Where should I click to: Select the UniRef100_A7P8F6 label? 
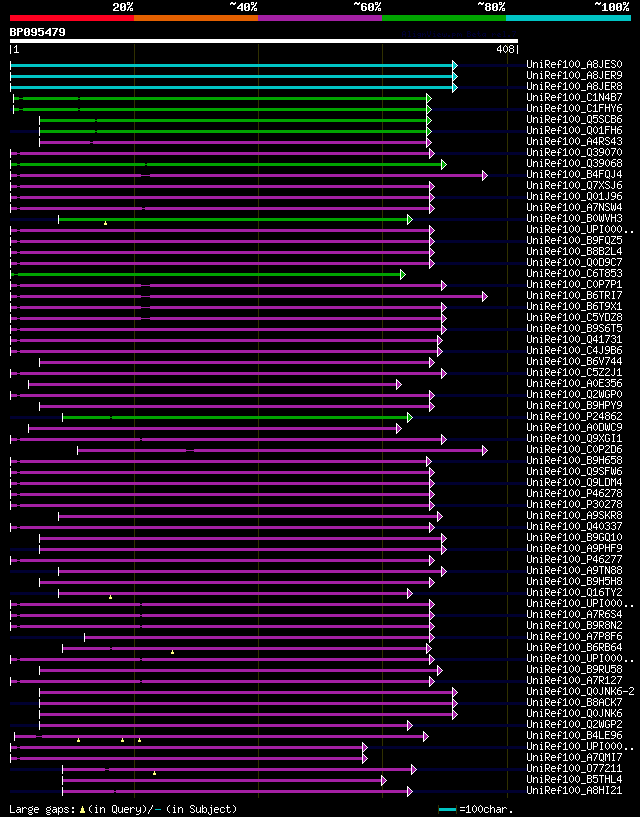pyautogui.click(x=574, y=637)
